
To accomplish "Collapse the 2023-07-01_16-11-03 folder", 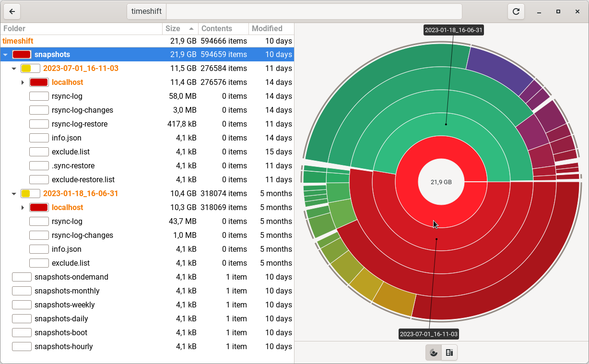I will (x=14, y=69).
